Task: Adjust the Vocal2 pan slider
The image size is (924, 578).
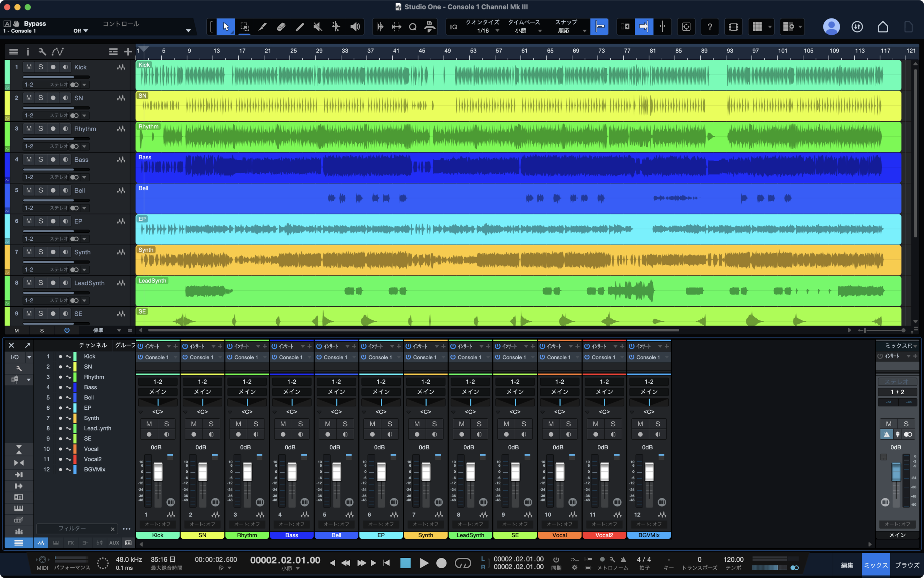Action: pos(604,402)
